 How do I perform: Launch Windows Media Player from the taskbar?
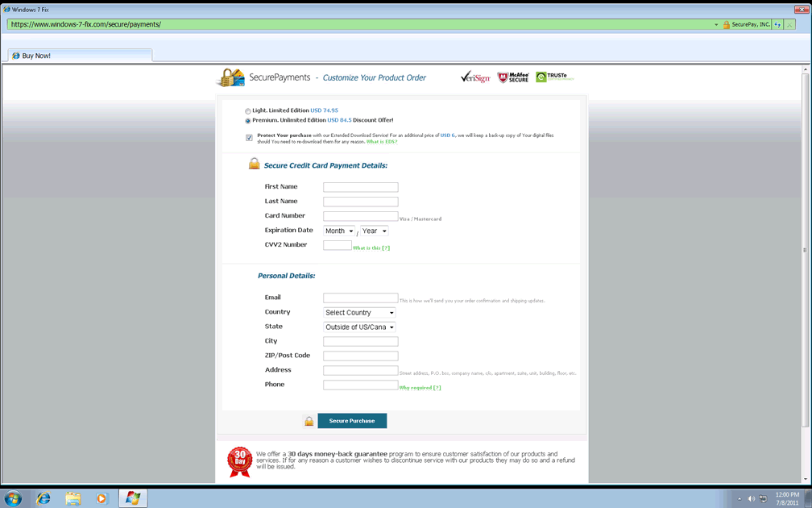101,498
